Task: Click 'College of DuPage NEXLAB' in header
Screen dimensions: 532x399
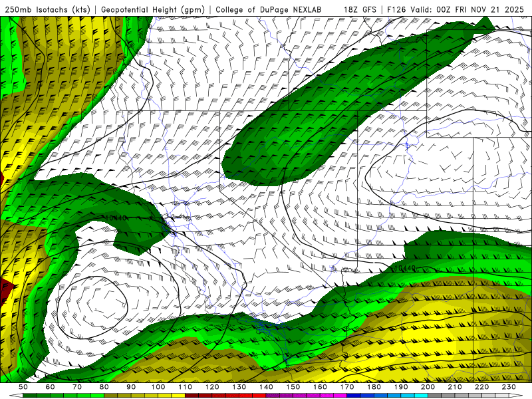Action: pos(268,9)
